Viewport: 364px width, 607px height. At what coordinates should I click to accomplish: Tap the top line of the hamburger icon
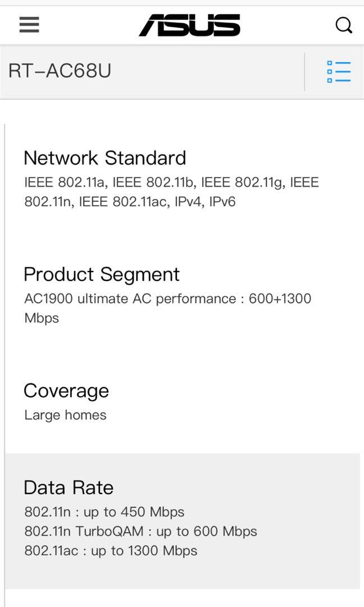[x=29, y=17]
